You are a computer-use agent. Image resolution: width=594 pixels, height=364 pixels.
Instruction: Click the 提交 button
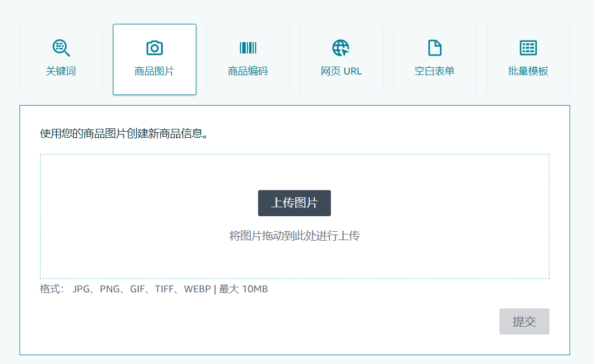(x=524, y=322)
